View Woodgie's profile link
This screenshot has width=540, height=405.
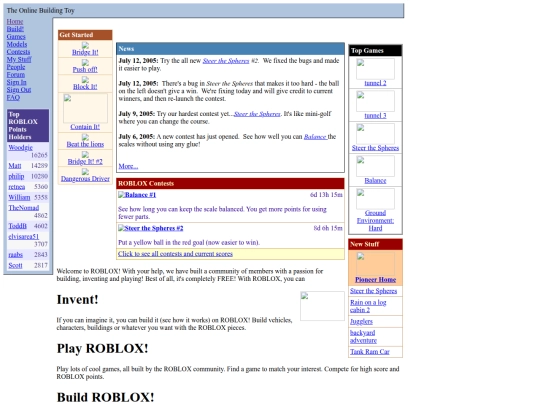click(x=21, y=147)
